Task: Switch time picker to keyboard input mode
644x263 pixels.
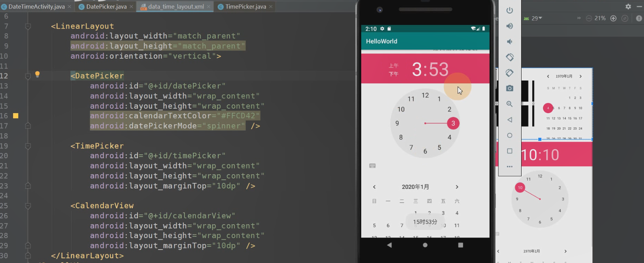Action: 372,165
